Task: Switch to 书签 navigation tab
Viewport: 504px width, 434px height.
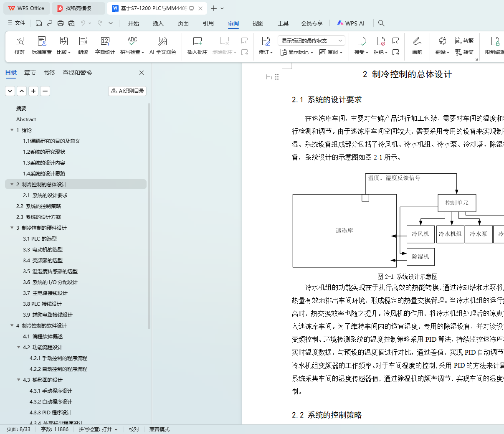Action: 49,73
